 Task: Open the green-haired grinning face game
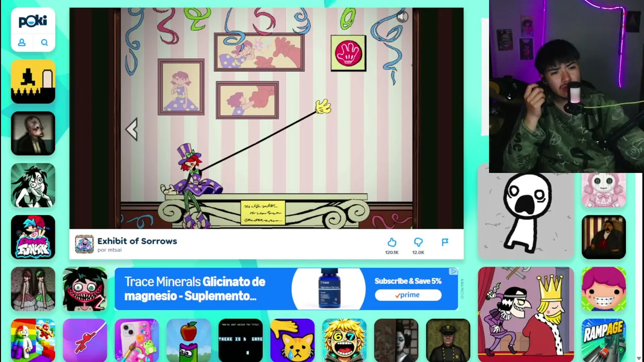tap(85, 289)
